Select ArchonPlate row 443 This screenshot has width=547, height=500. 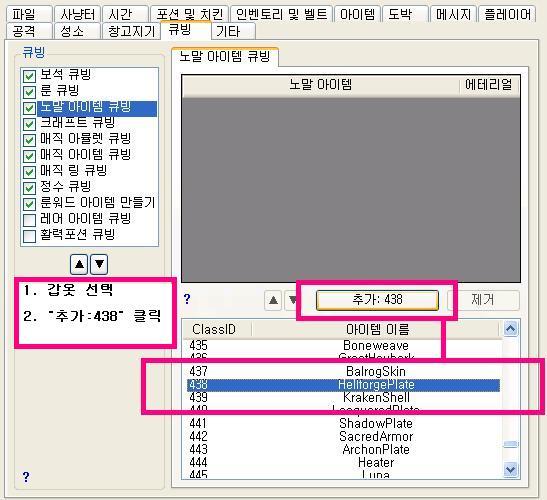pyautogui.click(x=343, y=449)
